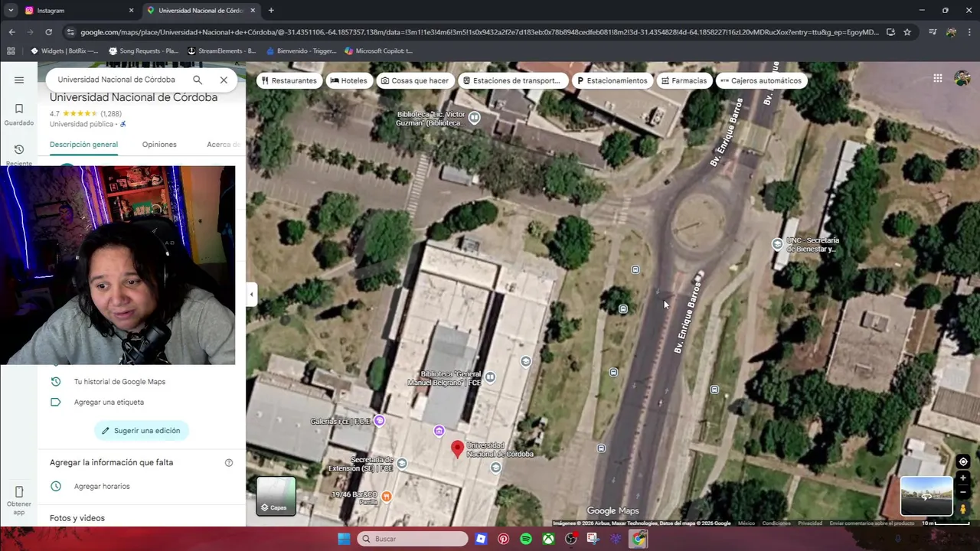Center the map on my location
This screenshot has width=980, height=551.
[963, 461]
